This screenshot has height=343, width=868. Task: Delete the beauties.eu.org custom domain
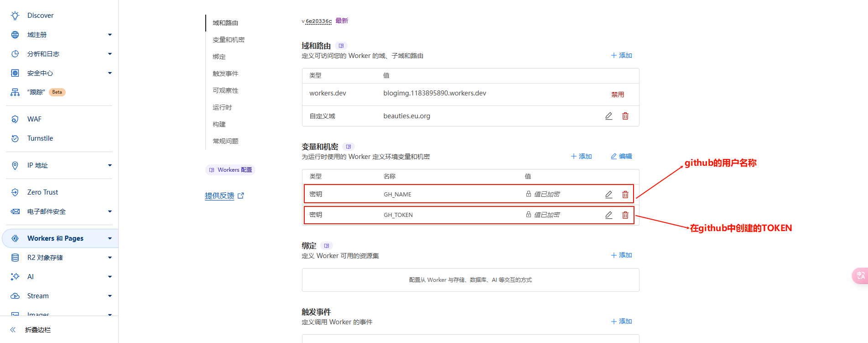point(625,116)
